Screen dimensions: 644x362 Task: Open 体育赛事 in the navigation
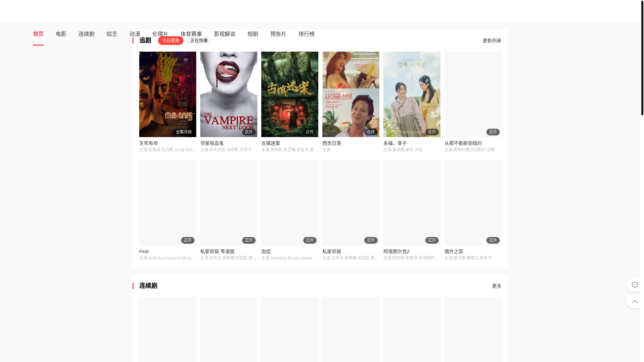click(x=191, y=34)
